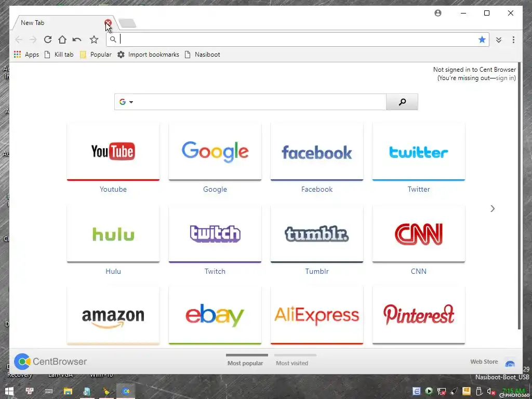This screenshot has height=399, width=532.
Task: Click the CentBrowser logo
Action: [50, 362]
